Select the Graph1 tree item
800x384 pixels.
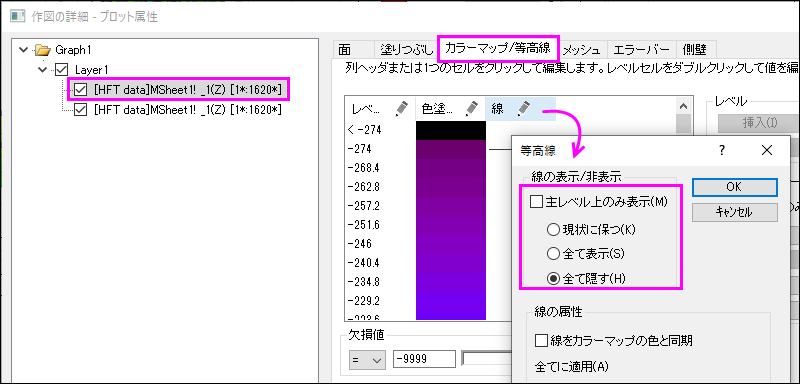coord(73,50)
